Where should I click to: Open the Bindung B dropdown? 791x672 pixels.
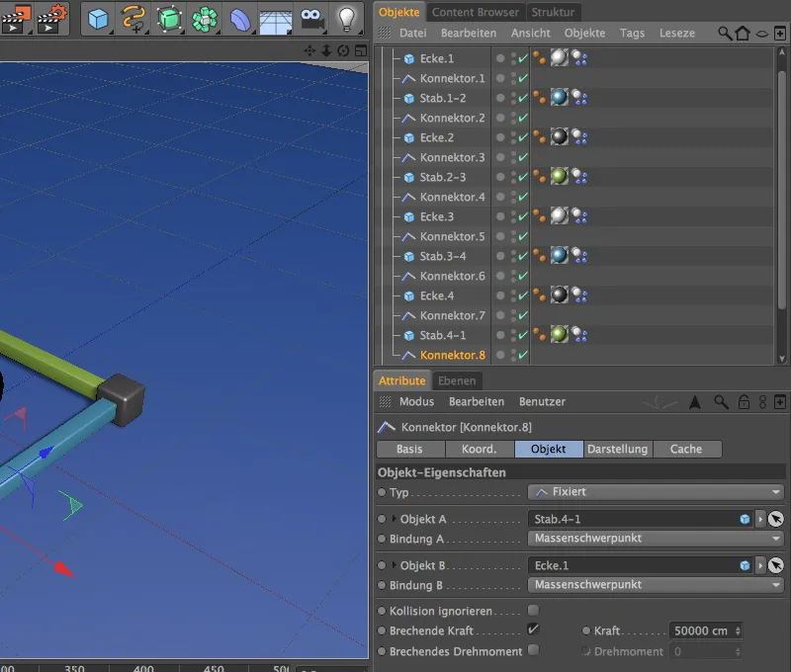tap(656, 585)
